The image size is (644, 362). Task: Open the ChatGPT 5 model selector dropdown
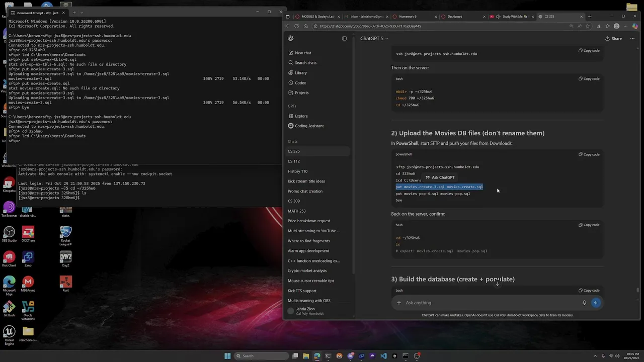(374, 38)
